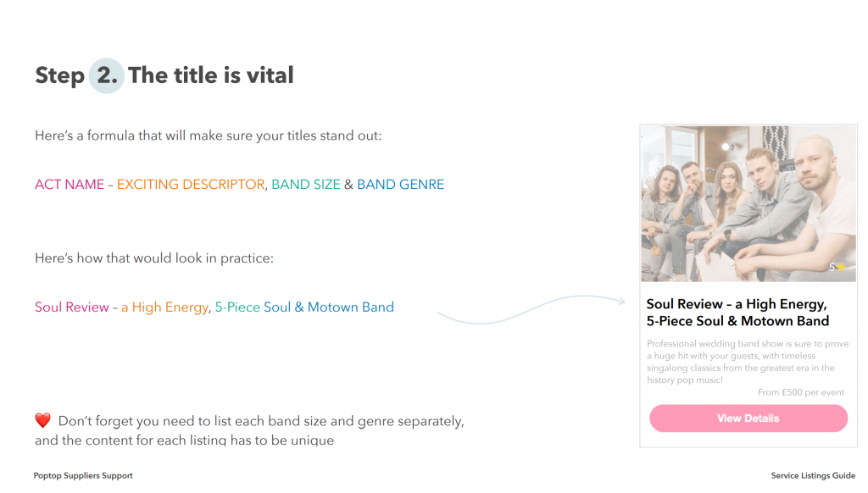Open Poptop Suppliers Support footer link
Screen dimensions: 868x493
[x=83, y=476]
